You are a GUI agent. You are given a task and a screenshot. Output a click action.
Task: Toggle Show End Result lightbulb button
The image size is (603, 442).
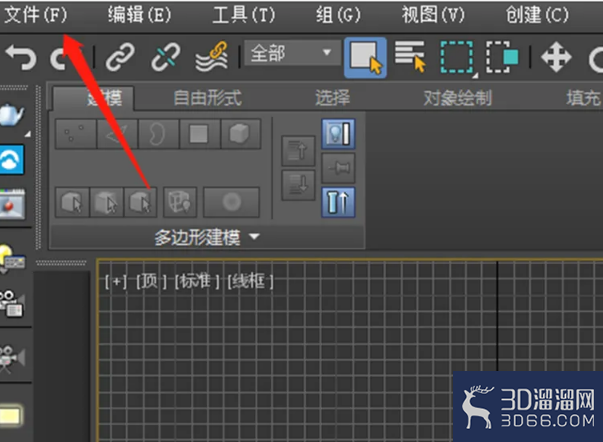[338, 134]
